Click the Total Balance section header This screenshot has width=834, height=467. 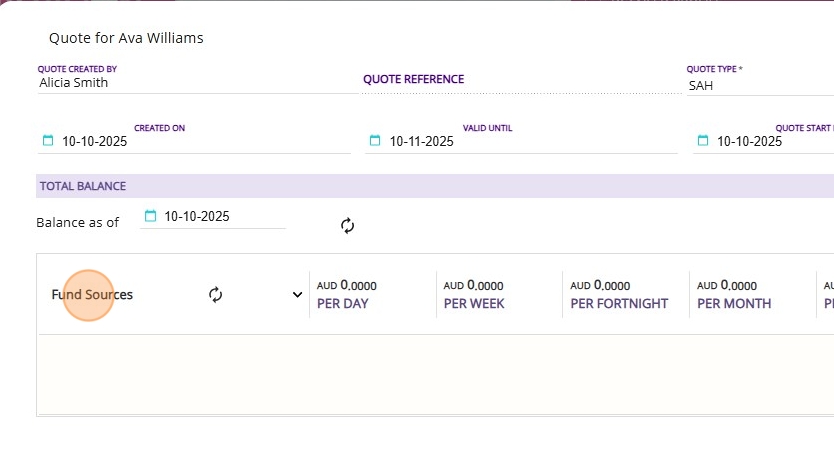pos(82,186)
